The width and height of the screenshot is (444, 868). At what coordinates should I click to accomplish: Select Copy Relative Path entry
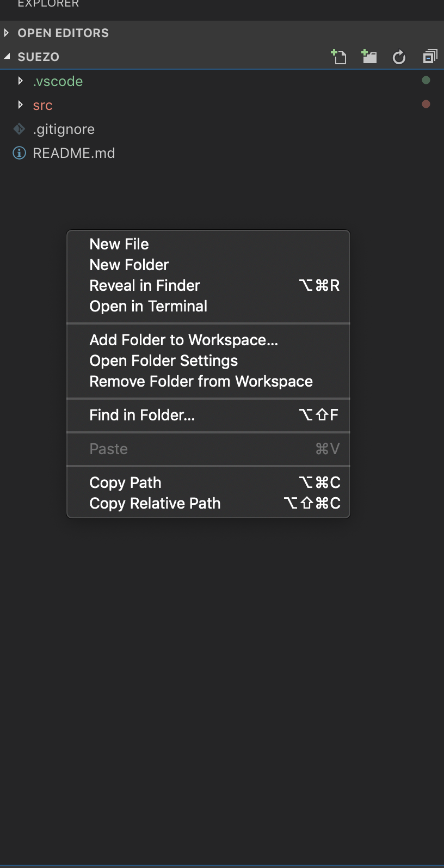[x=155, y=503]
